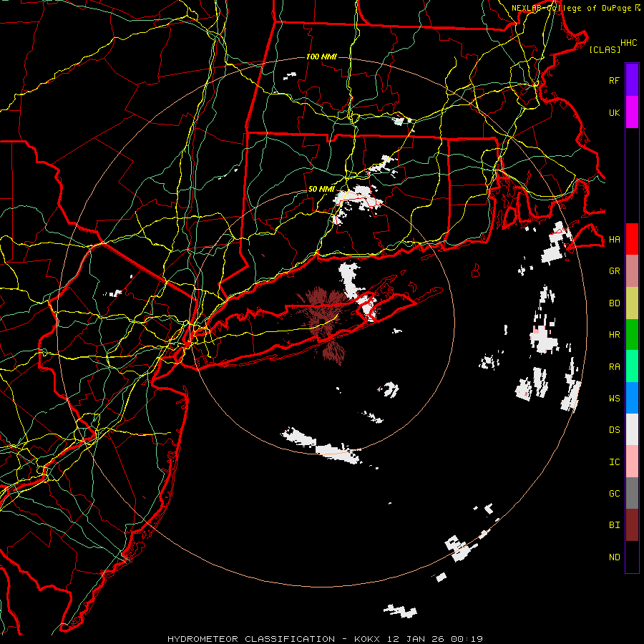Click the WS legend label
The width and height of the screenshot is (644, 644).
point(614,398)
